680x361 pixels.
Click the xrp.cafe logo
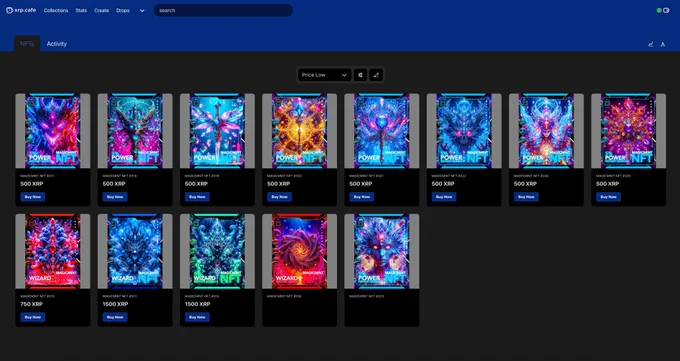[21, 10]
